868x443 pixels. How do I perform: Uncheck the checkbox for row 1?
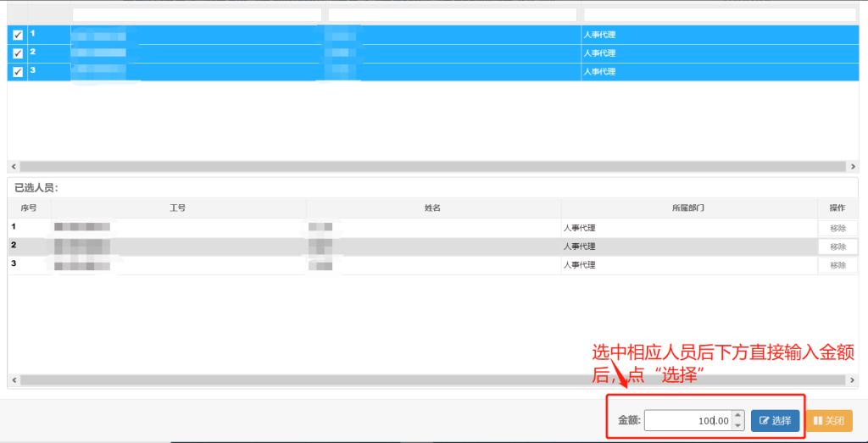tap(18, 36)
